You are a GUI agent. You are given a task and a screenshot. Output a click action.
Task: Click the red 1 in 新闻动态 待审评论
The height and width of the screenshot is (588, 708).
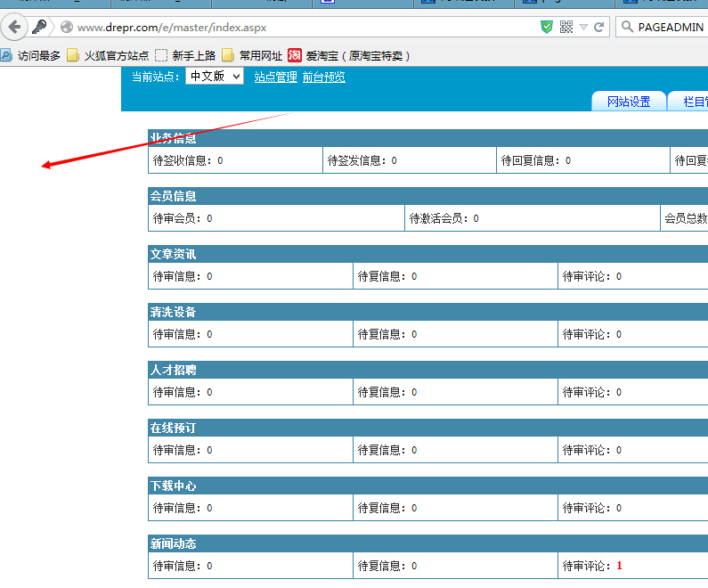coord(619,566)
